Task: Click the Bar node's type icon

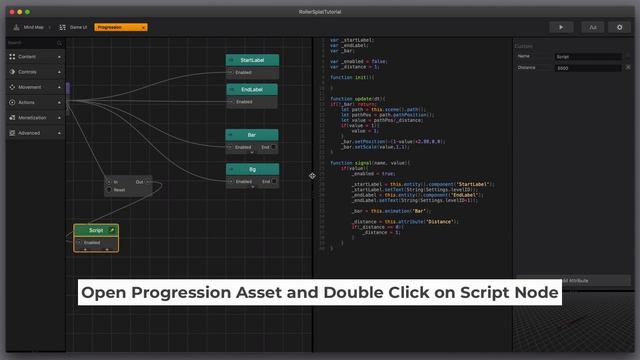Action: [x=231, y=135]
